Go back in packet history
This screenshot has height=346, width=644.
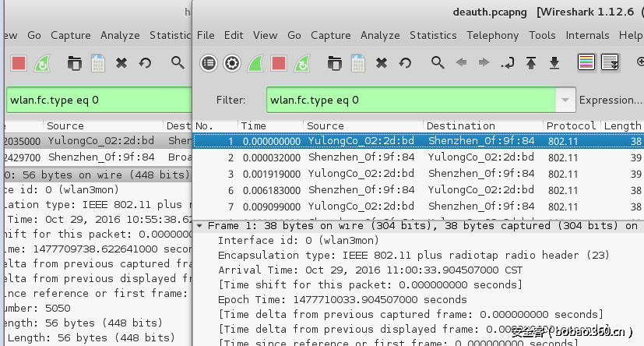point(461,63)
